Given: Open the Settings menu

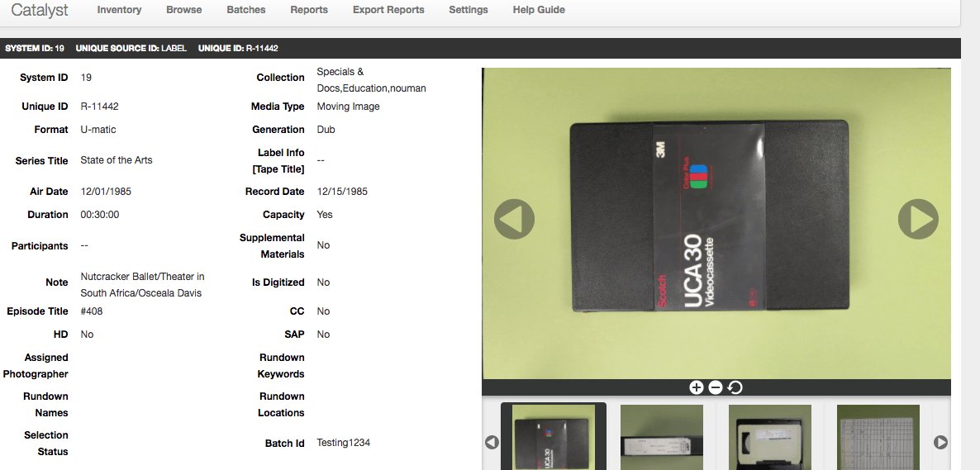Looking at the screenshot, I should coord(469,10).
